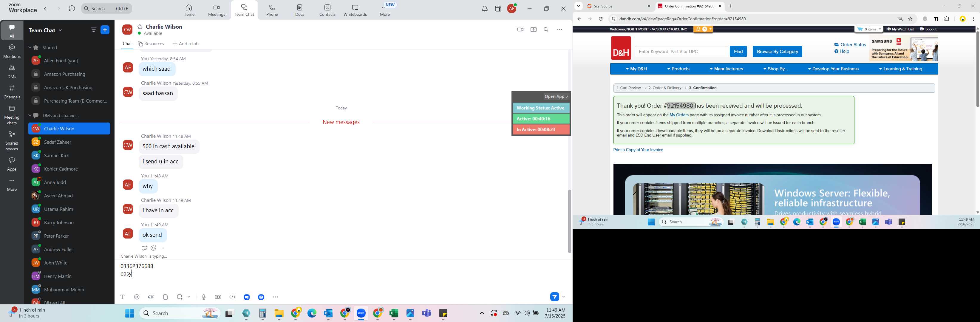Open the Whiteboards tab in Zoom
The width and height of the screenshot is (980, 322).
click(x=355, y=10)
